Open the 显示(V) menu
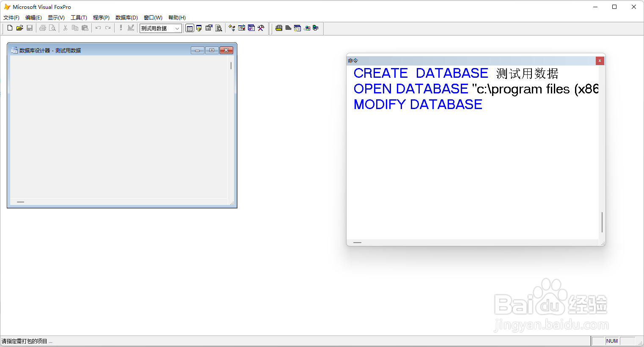 click(56, 18)
